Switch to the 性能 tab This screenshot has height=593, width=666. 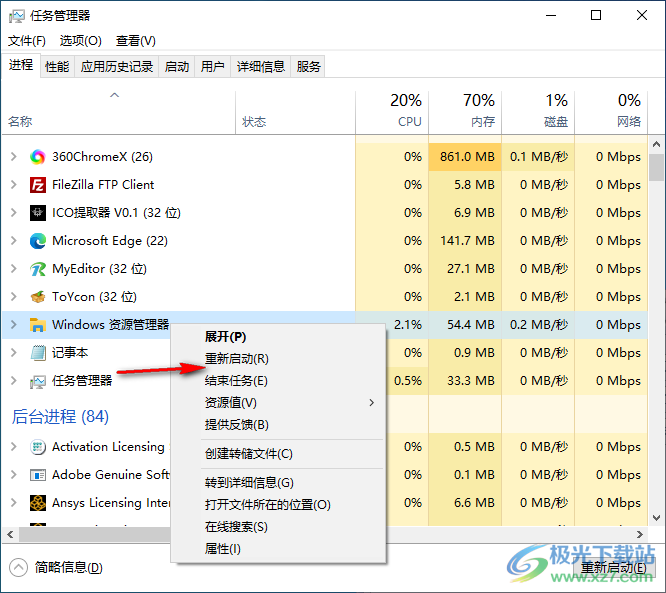click(x=57, y=67)
